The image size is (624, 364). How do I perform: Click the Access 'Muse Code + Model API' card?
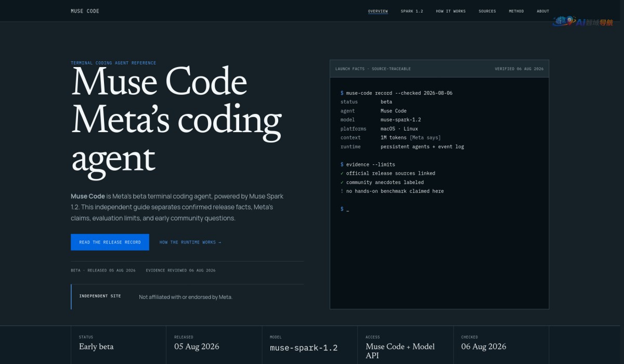[x=406, y=345]
